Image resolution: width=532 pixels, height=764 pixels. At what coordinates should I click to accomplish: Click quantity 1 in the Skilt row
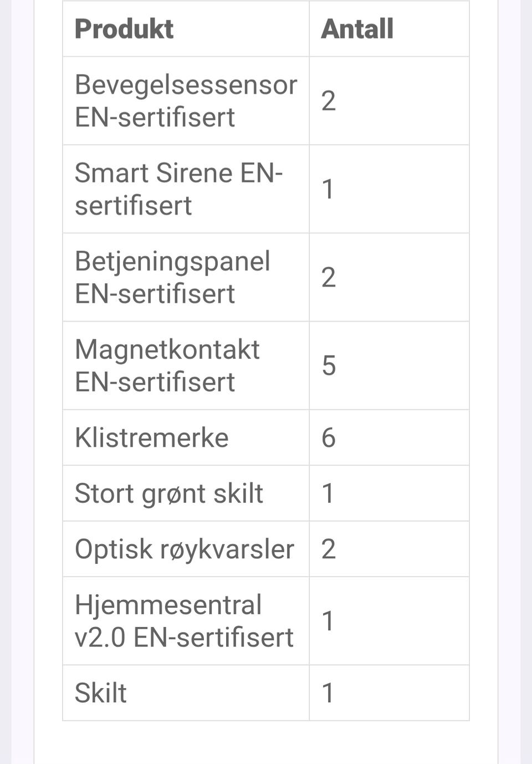(329, 693)
